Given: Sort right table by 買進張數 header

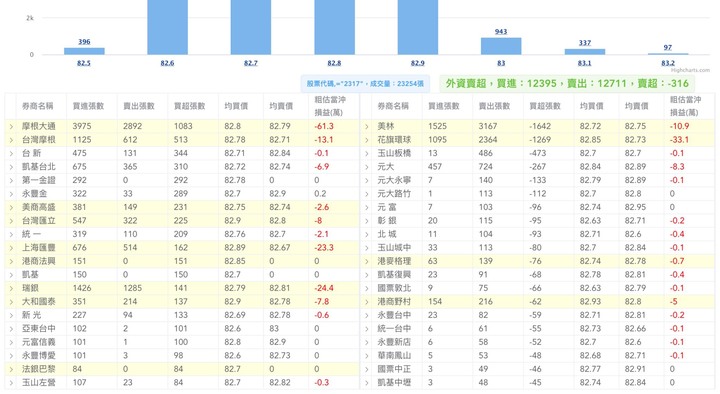Looking at the screenshot, I should [444, 106].
